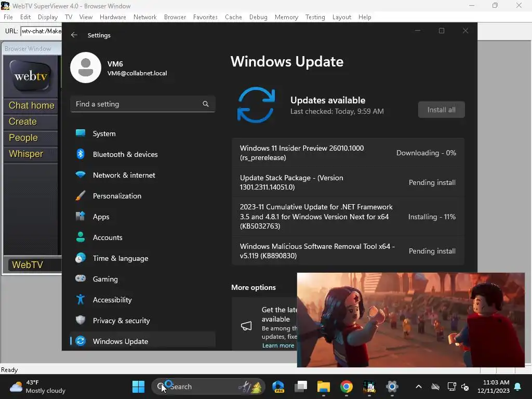
Task: Click the .NET Framework KB5032763 update row
Action: click(x=348, y=217)
